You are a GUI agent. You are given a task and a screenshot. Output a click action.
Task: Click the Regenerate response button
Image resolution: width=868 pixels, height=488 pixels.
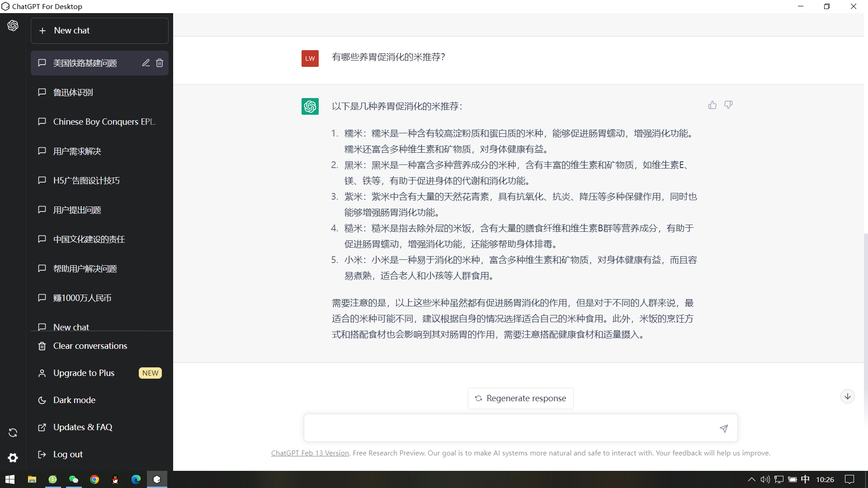(520, 398)
